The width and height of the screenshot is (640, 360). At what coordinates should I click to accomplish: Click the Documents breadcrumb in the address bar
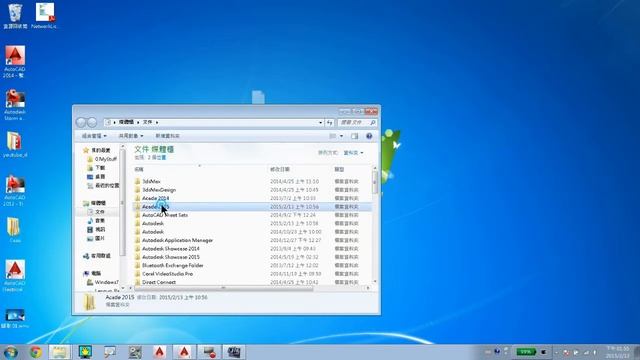coord(147,122)
